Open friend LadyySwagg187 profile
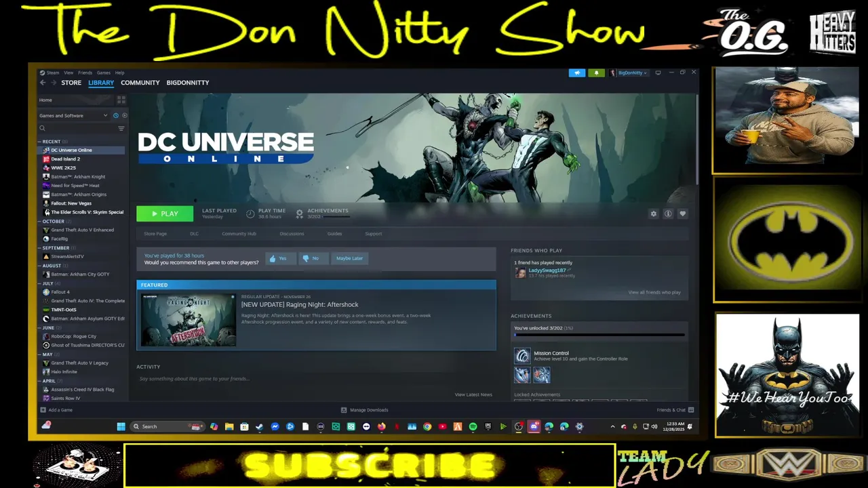Image resolution: width=868 pixels, height=488 pixels. coord(547,270)
